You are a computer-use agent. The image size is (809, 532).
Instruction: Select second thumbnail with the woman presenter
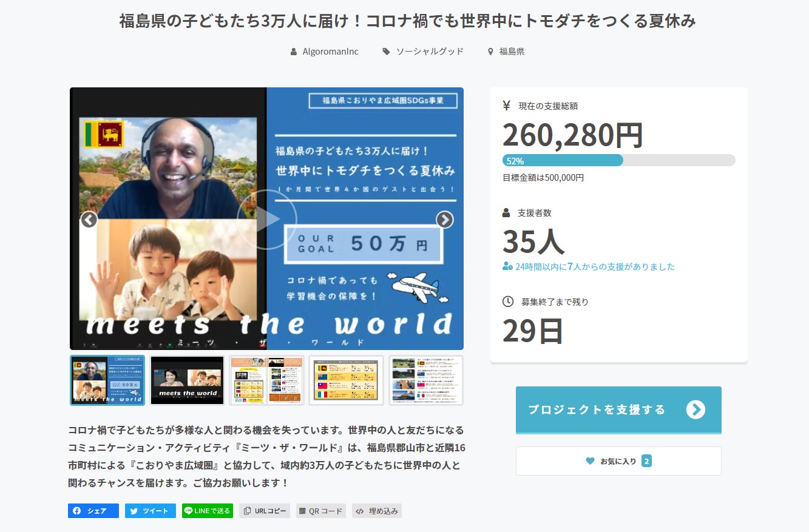(x=187, y=380)
